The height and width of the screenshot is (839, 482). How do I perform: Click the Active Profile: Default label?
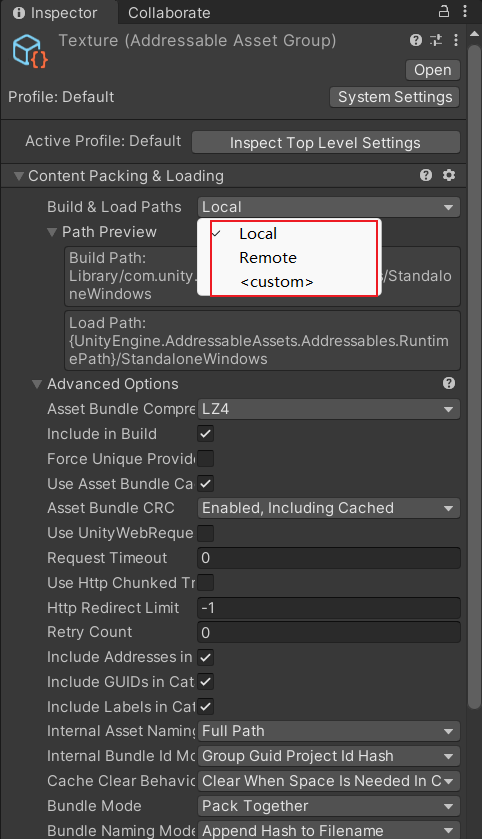103,141
